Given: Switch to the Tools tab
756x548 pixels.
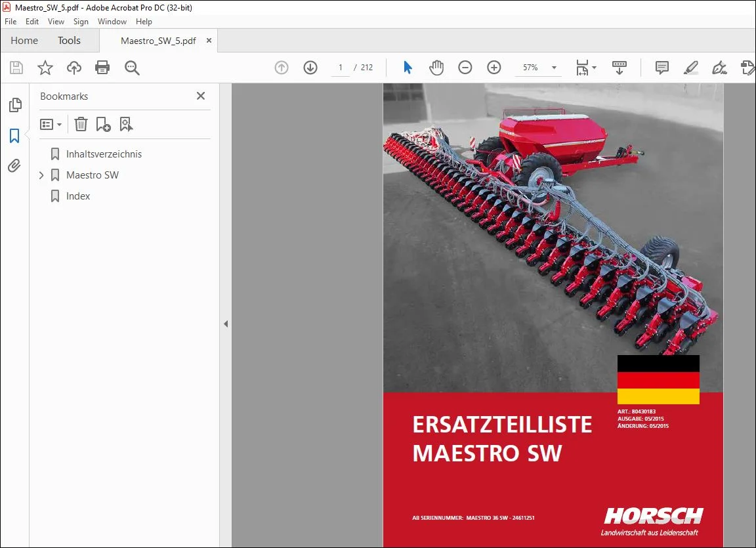Looking at the screenshot, I should pyautogui.click(x=69, y=41).
